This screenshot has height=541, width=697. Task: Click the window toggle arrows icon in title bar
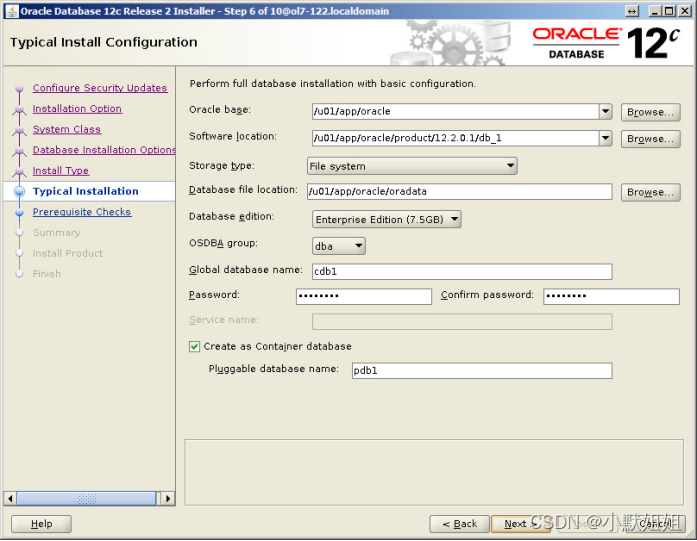point(632,11)
